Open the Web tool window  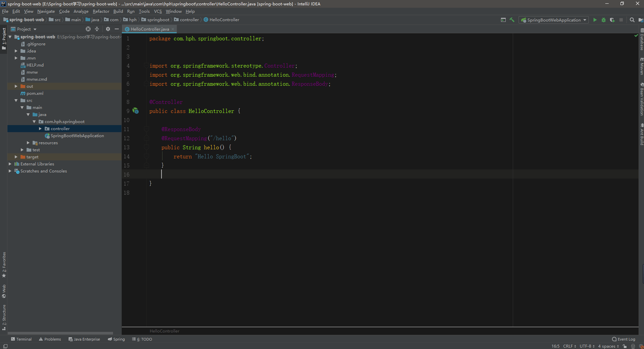coord(4,291)
